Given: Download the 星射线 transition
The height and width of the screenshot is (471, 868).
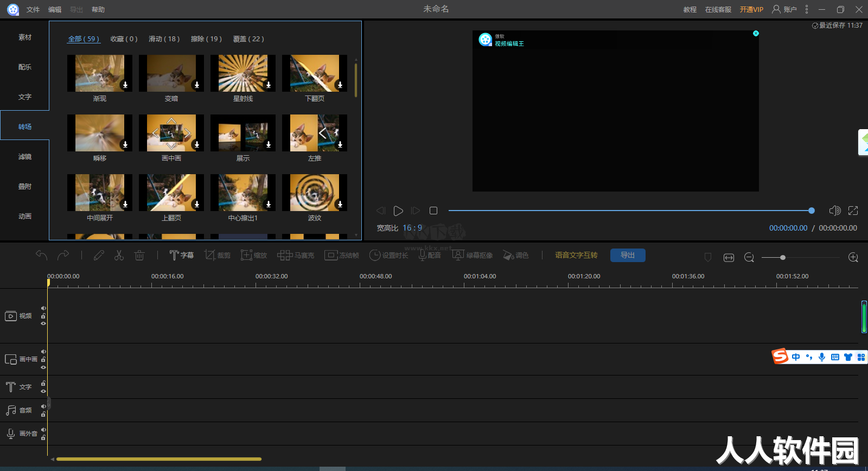Looking at the screenshot, I should (x=269, y=85).
